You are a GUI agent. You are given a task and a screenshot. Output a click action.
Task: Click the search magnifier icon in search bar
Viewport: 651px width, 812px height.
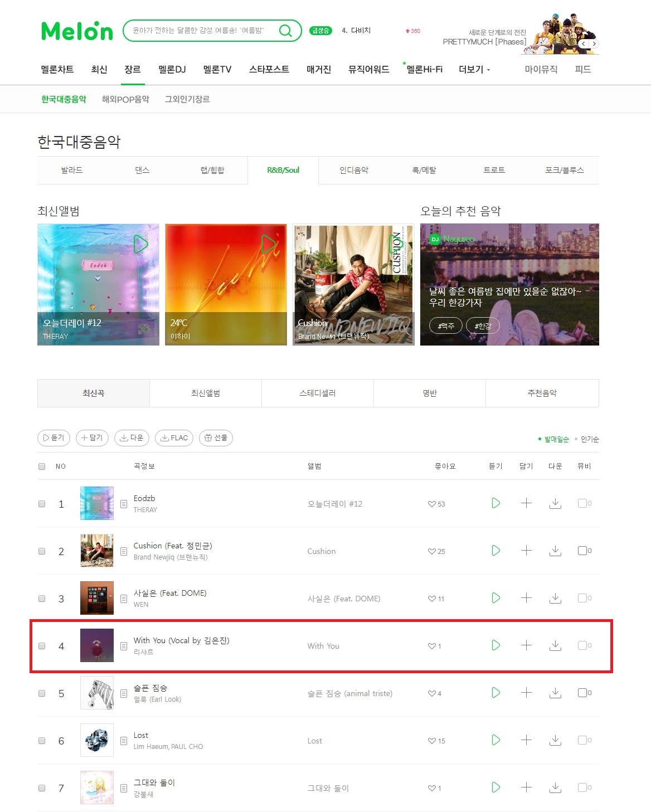point(285,30)
